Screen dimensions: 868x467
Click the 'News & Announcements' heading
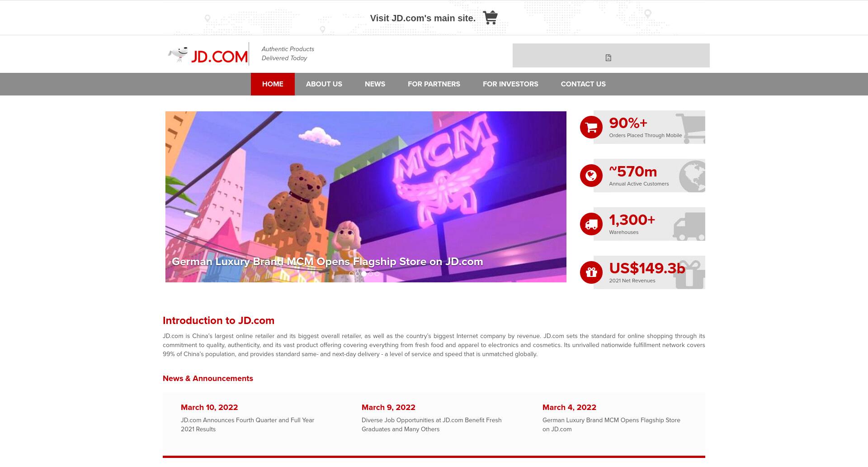pyautogui.click(x=208, y=378)
